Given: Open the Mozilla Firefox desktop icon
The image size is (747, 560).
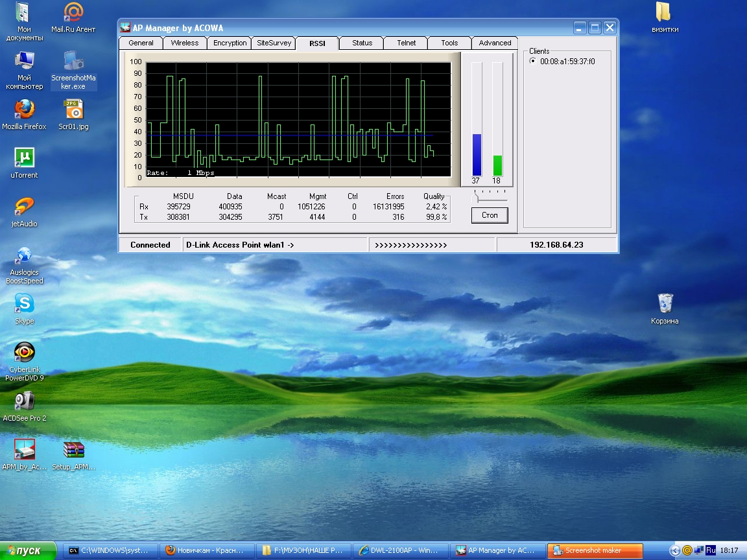Looking at the screenshot, I should [24, 110].
